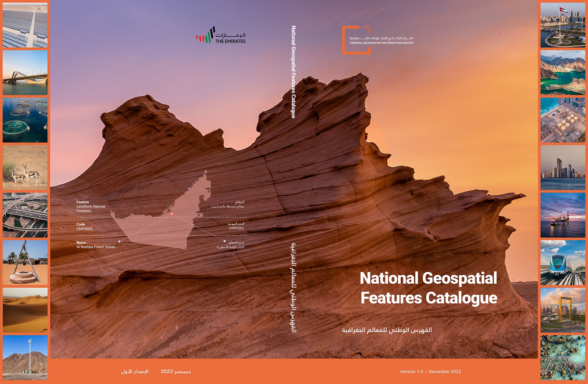
Task: Click the Version 1.0 December 2022 text
Action: 430,372
